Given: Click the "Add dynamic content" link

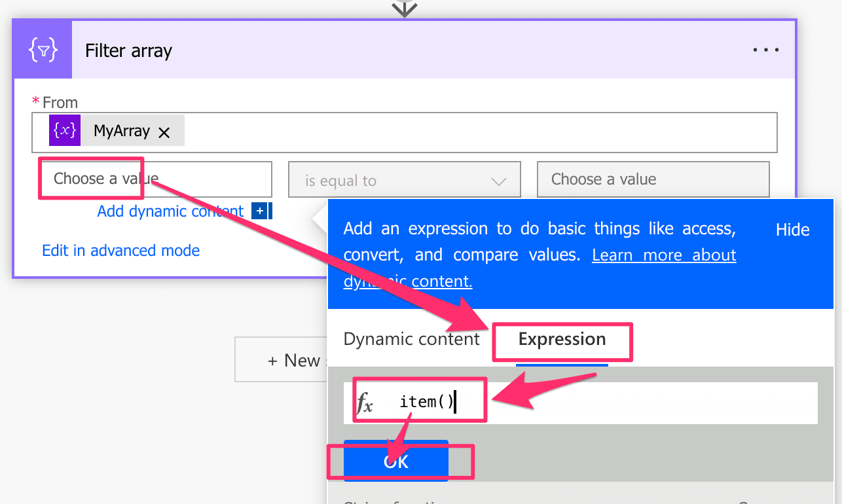Looking at the screenshot, I should point(170,211).
